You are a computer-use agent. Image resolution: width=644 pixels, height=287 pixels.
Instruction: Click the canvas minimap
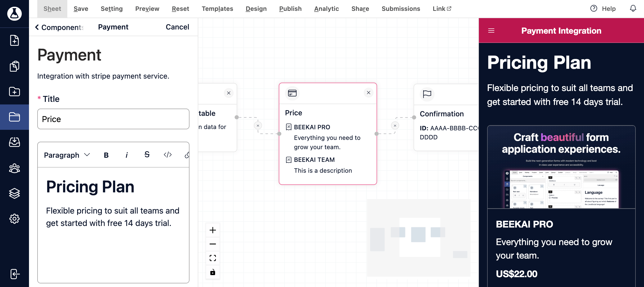419,238
